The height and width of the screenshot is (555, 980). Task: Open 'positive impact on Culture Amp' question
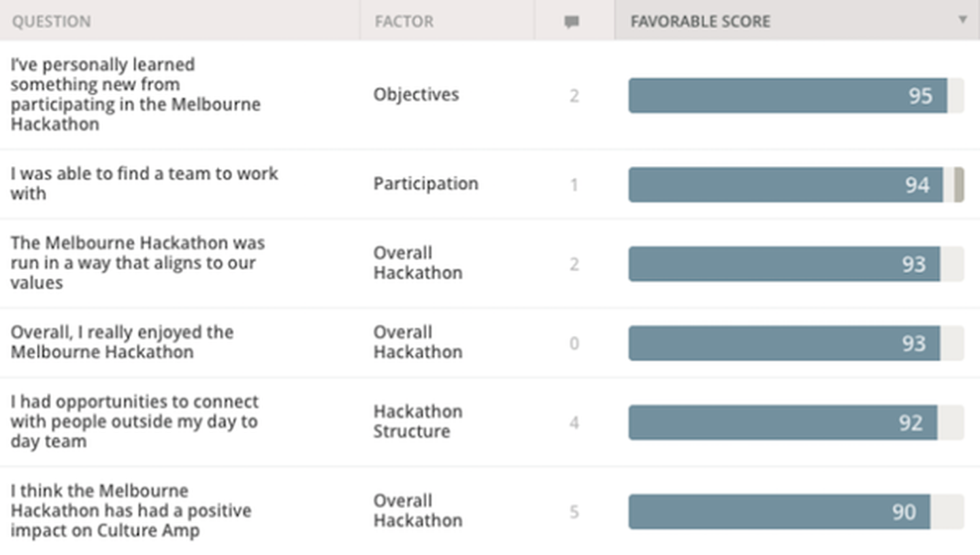click(131, 511)
